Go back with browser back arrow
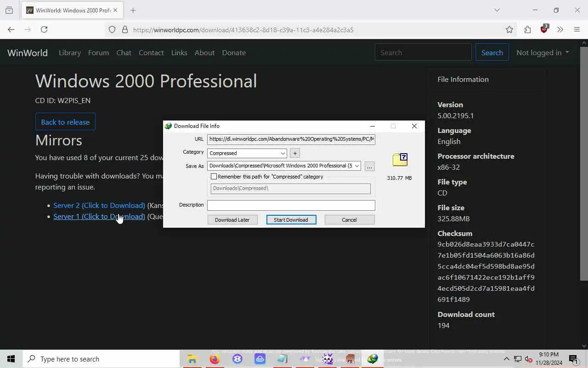The image size is (588, 368). 11,29
